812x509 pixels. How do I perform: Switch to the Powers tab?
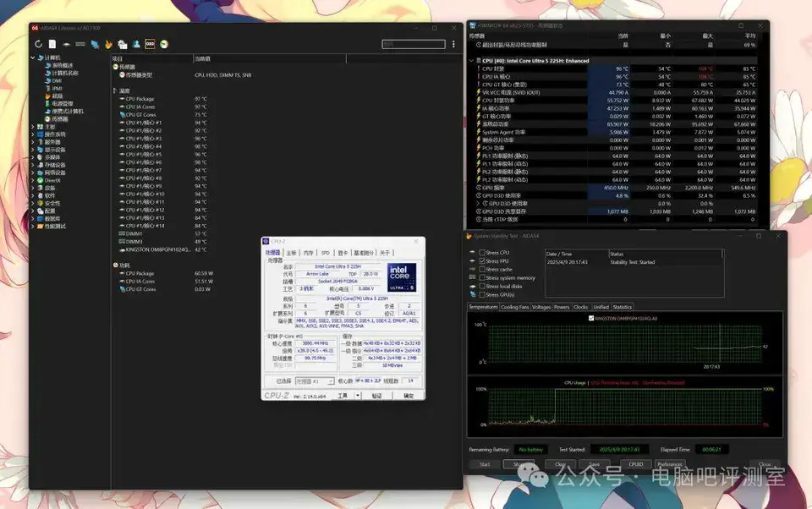click(x=562, y=307)
